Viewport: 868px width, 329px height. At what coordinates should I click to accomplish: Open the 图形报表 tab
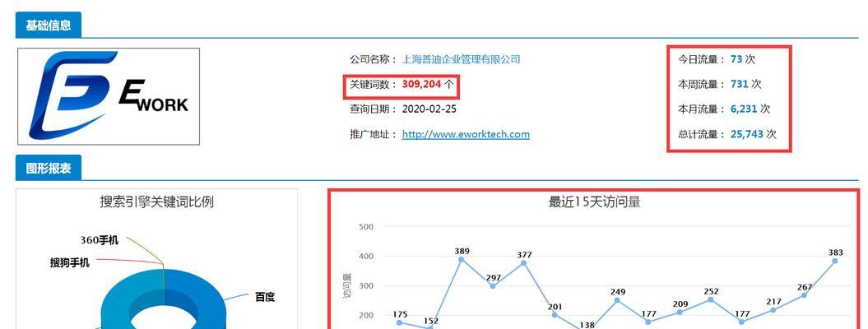49,168
